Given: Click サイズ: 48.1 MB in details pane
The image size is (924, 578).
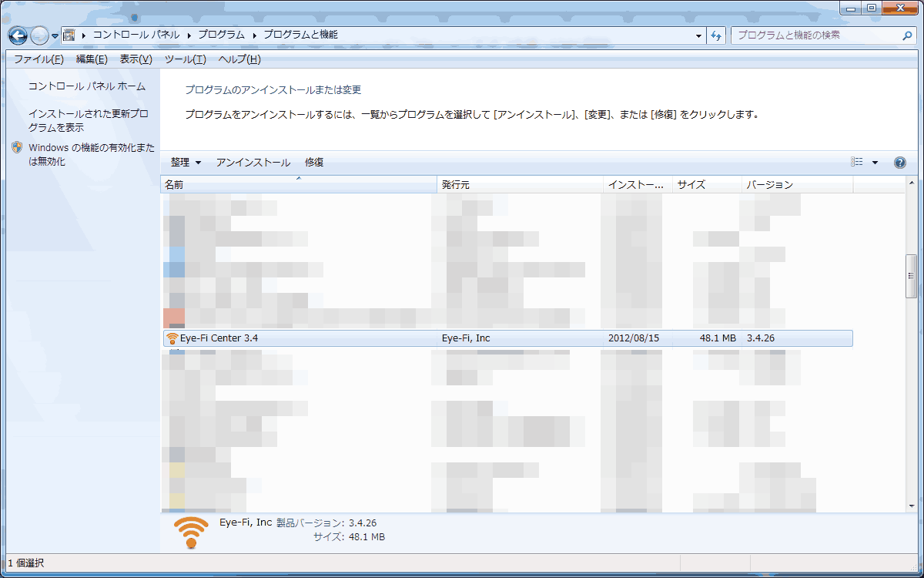Looking at the screenshot, I should coord(349,537).
